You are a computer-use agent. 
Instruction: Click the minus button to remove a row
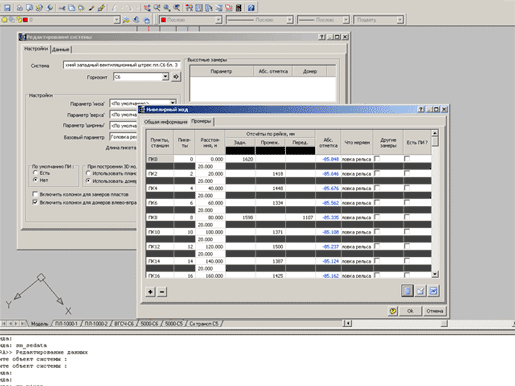tap(162, 292)
